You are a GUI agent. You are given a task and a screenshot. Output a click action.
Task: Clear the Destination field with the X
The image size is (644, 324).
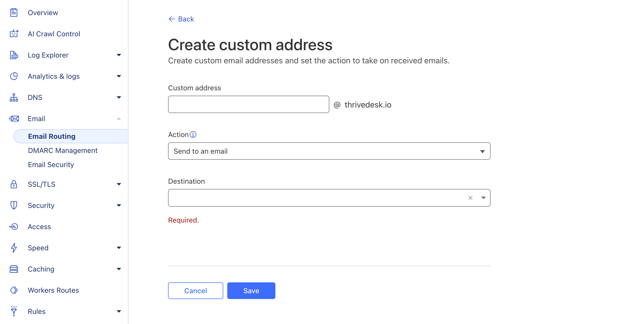click(470, 198)
